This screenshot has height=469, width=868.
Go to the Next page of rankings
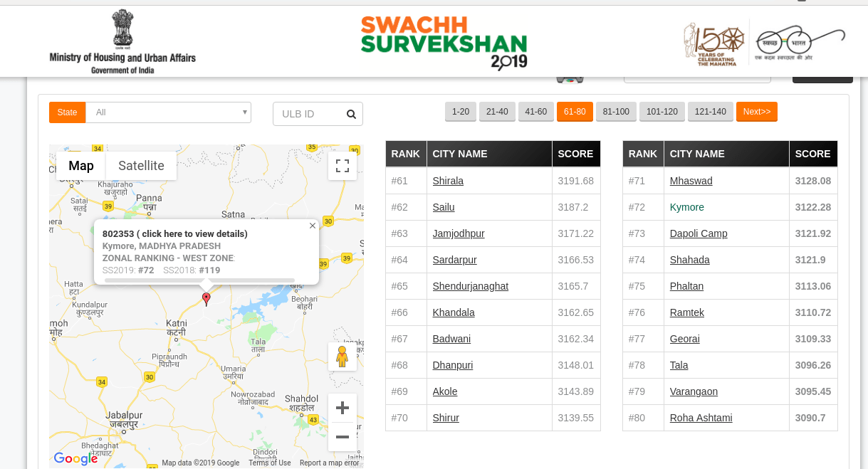756,111
